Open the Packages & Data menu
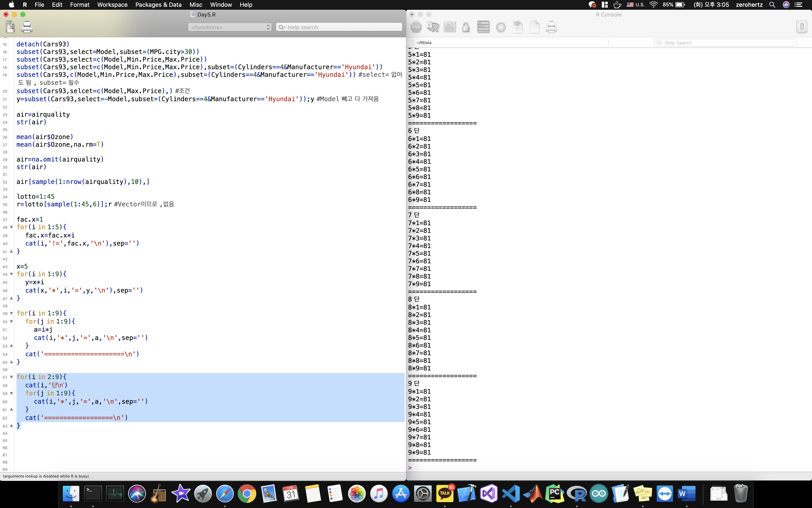 [x=158, y=5]
